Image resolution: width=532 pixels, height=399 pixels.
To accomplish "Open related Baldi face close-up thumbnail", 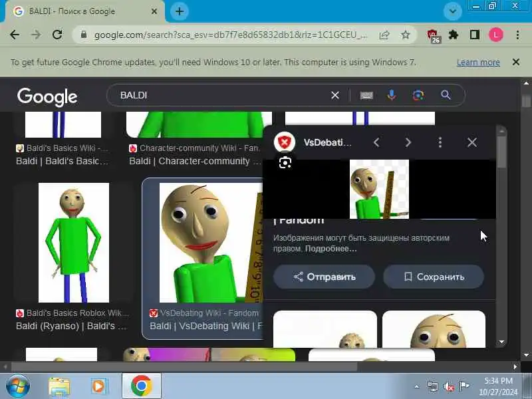I will click(434, 329).
